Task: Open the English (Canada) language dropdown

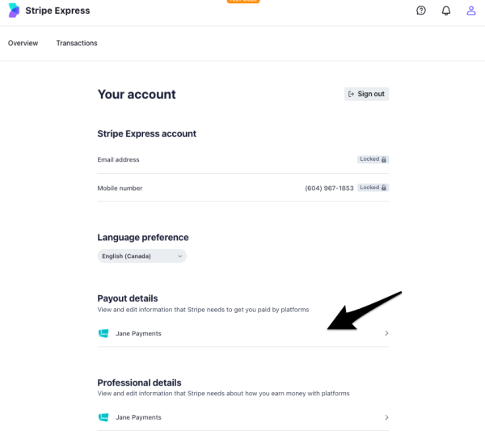Action: pos(141,256)
